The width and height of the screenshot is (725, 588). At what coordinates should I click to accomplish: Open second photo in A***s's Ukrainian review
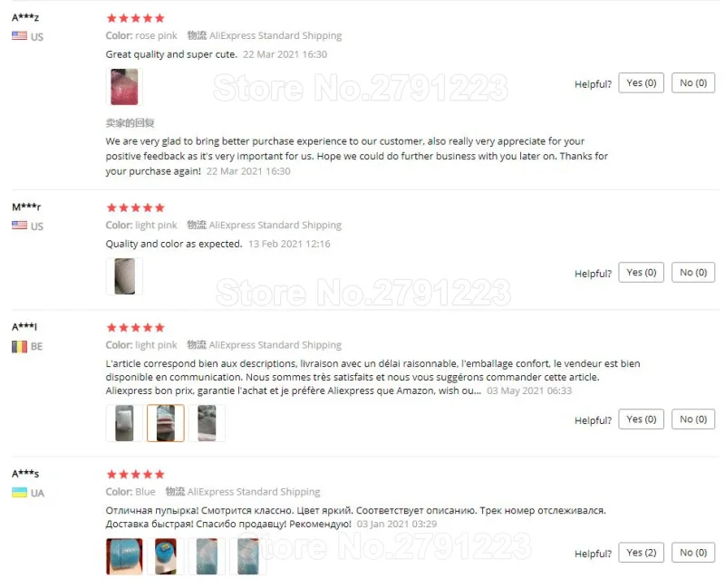pyautogui.click(x=166, y=556)
